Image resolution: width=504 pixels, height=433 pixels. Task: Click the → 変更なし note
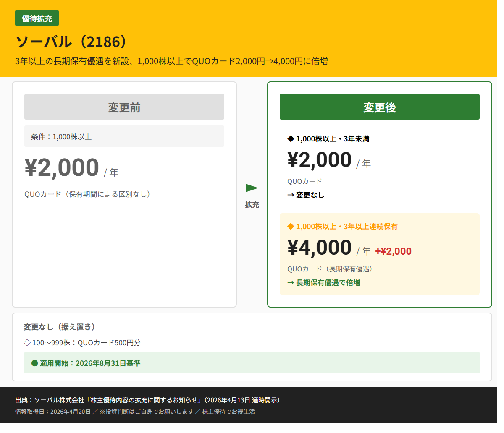[x=306, y=195]
